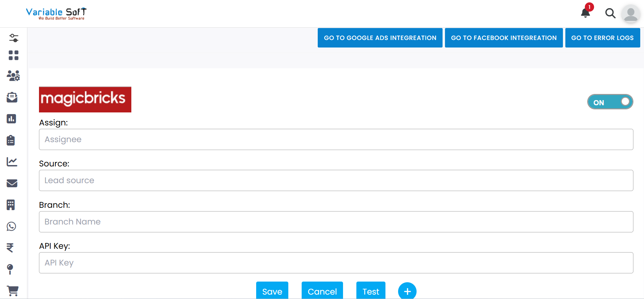Open the Assignee field
The height and width of the screenshot is (299, 644).
336,139
